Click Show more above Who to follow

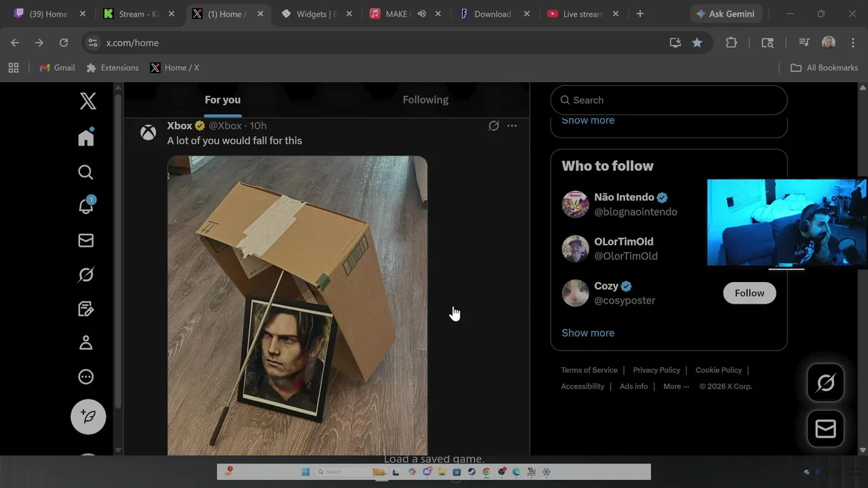(588, 121)
